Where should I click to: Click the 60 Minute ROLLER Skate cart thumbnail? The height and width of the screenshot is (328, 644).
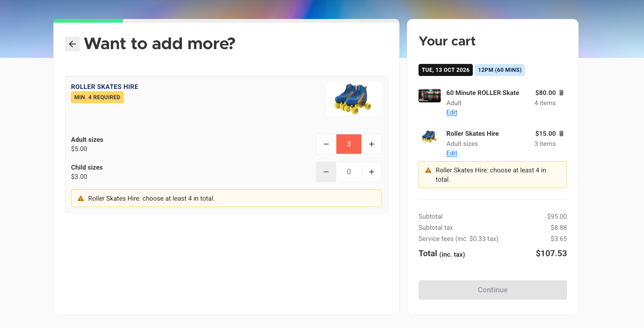(430, 96)
